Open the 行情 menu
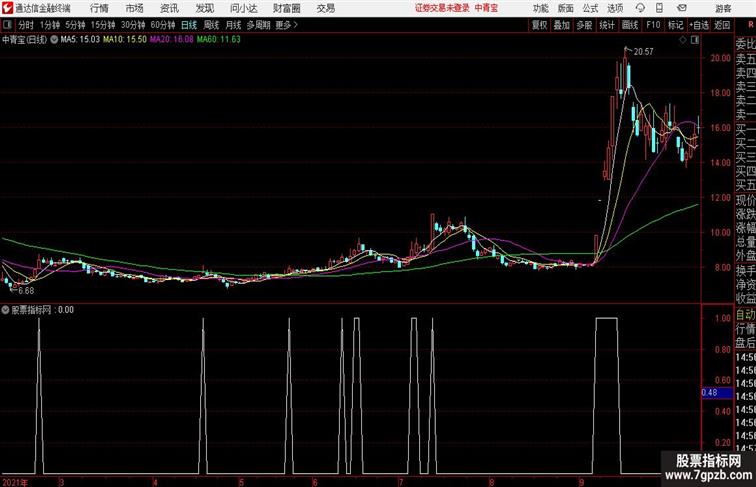This screenshot has height=487, width=756. click(x=99, y=8)
